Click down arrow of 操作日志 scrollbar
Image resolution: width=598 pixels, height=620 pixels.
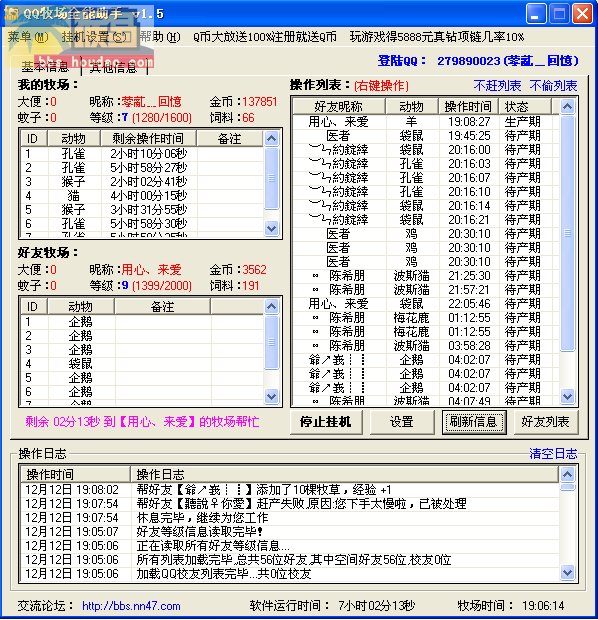(x=568, y=572)
